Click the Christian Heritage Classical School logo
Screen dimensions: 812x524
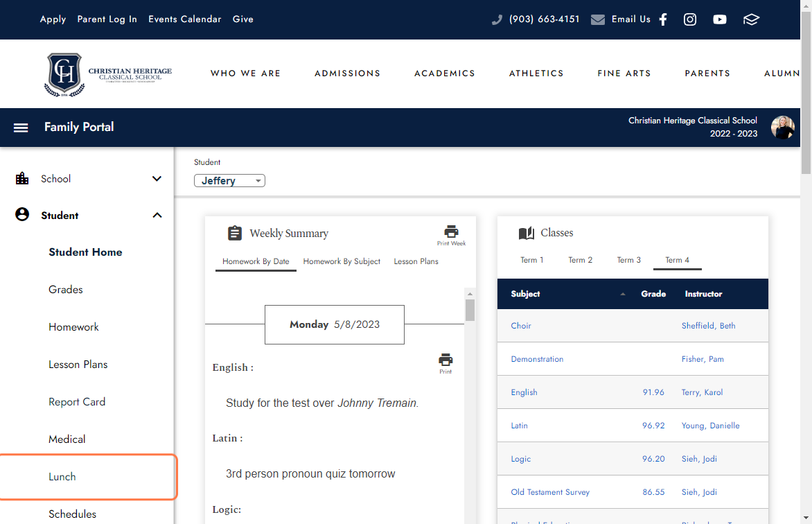tap(107, 75)
